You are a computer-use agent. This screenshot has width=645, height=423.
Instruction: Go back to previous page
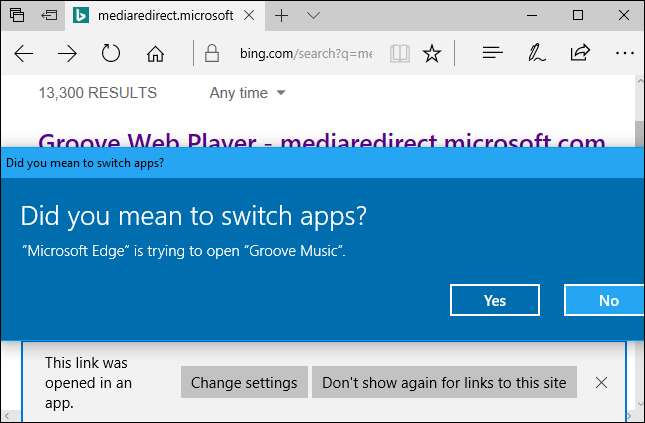[24, 53]
